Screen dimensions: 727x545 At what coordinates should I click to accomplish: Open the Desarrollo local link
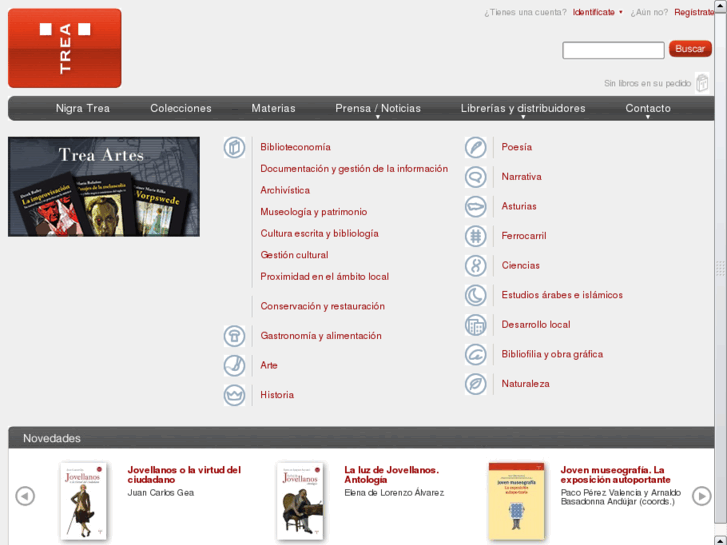pyautogui.click(x=536, y=325)
